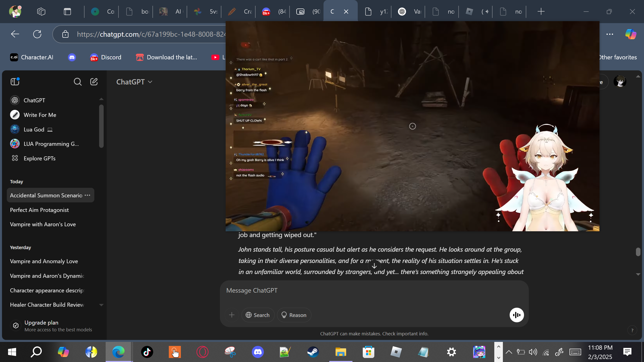Switch to the 'Va' ChatGPT browser tab

409,12
